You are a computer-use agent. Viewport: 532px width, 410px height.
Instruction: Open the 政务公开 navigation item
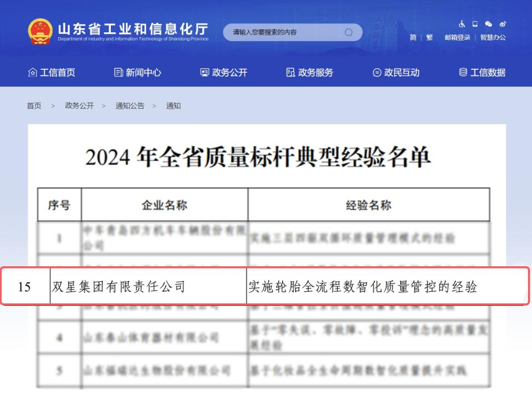pos(224,73)
